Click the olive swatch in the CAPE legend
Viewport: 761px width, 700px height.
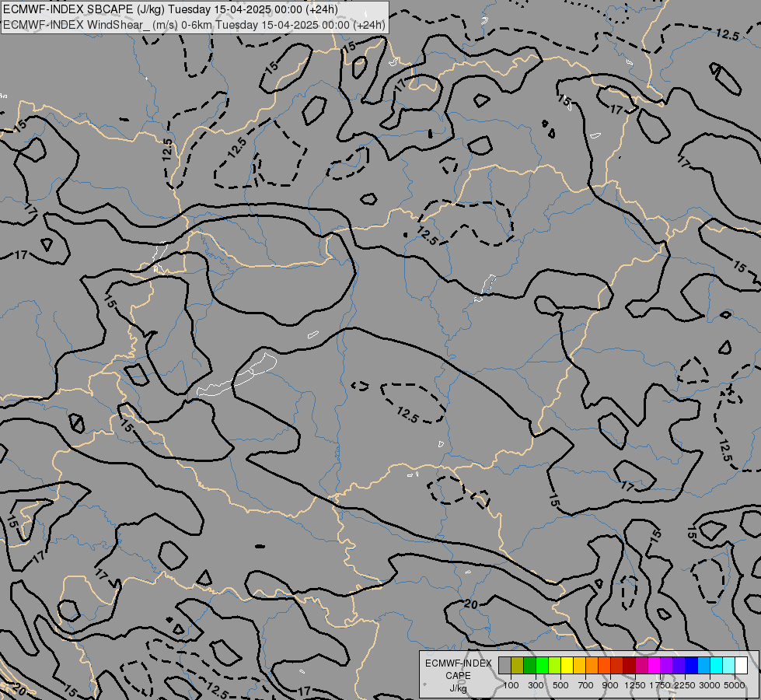tap(518, 665)
